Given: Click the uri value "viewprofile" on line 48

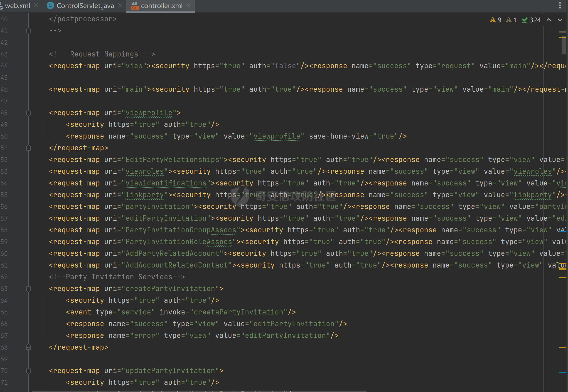Looking at the screenshot, I should (x=149, y=113).
